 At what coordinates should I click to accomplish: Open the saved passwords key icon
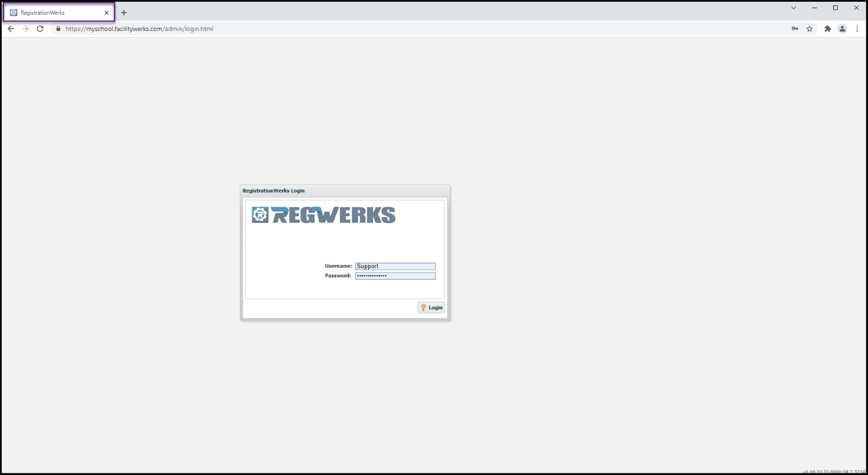pos(795,29)
